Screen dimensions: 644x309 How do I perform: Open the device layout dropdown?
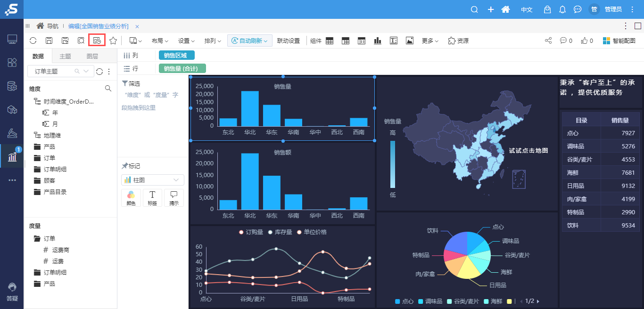pos(136,41)
